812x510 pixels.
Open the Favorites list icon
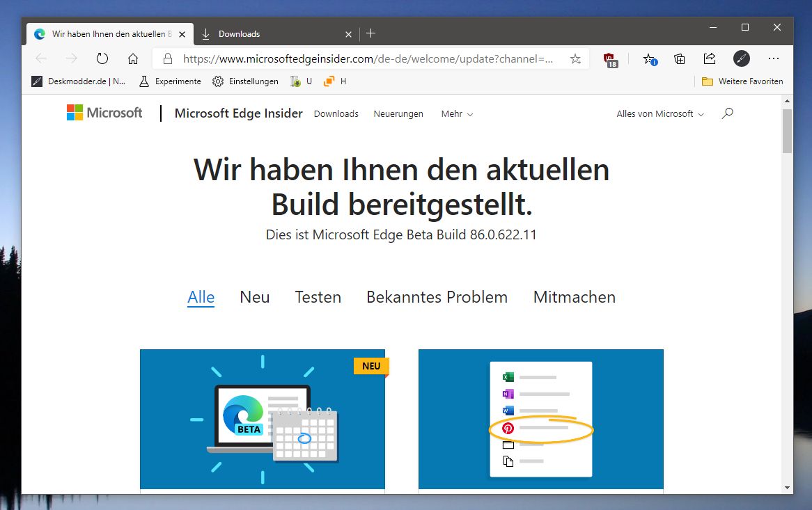[x=650, y=59]
